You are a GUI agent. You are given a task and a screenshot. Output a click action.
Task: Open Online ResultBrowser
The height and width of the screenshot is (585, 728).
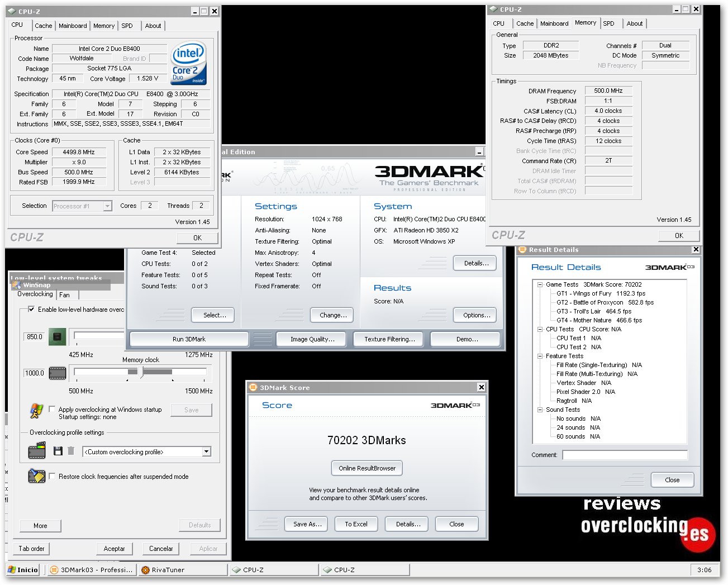[367, 468]
